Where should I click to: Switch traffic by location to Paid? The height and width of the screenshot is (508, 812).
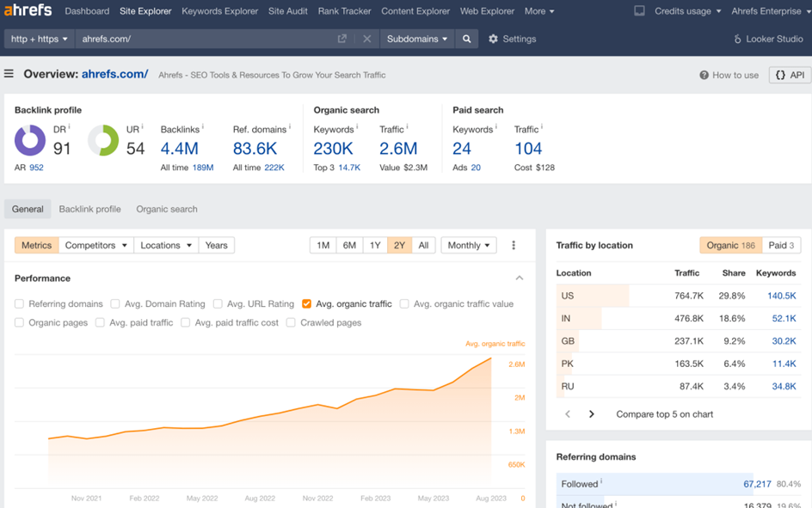781,245
